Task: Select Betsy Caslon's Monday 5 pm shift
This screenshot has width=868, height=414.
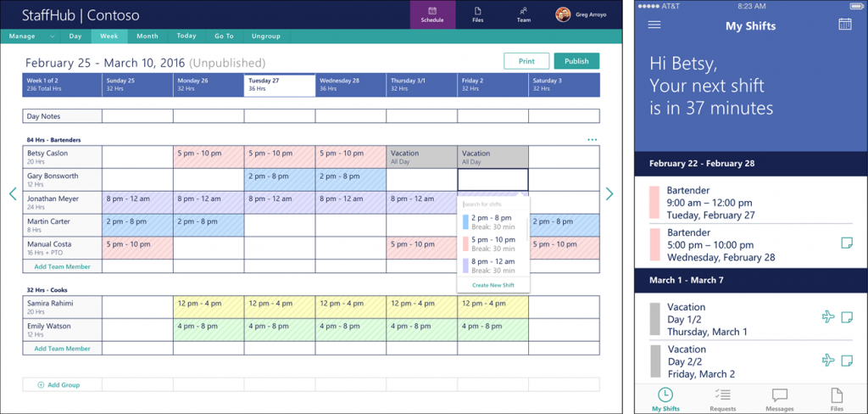Action: click(x=209, y=157)
